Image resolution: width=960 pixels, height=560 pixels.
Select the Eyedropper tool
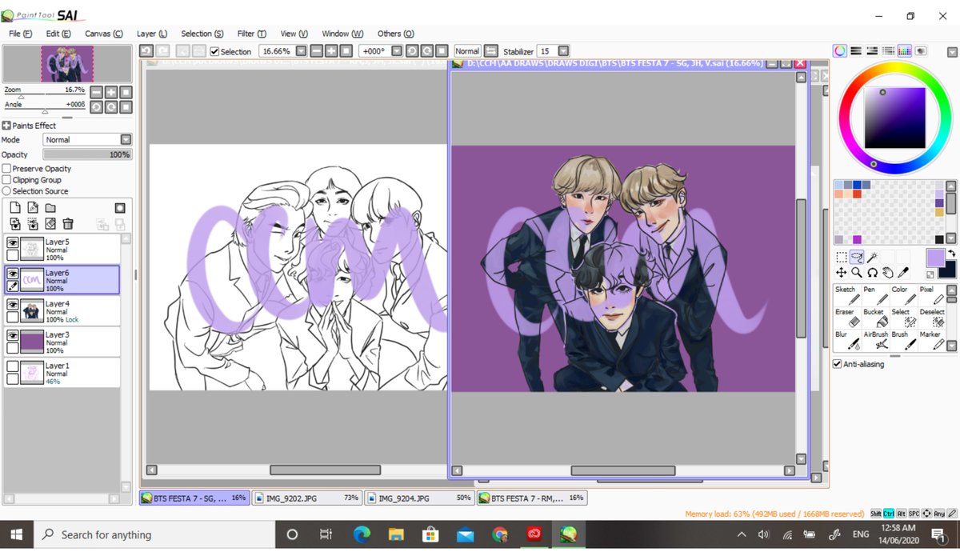tap(903, 273)
